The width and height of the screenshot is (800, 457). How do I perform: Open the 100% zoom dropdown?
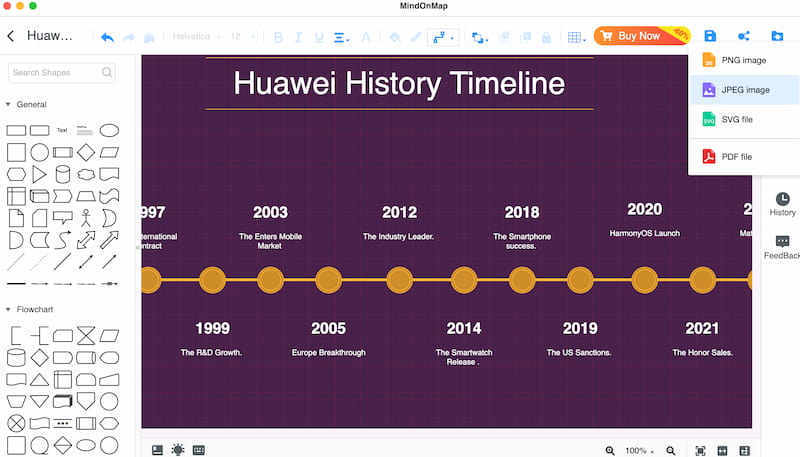[x=639, y=450]
